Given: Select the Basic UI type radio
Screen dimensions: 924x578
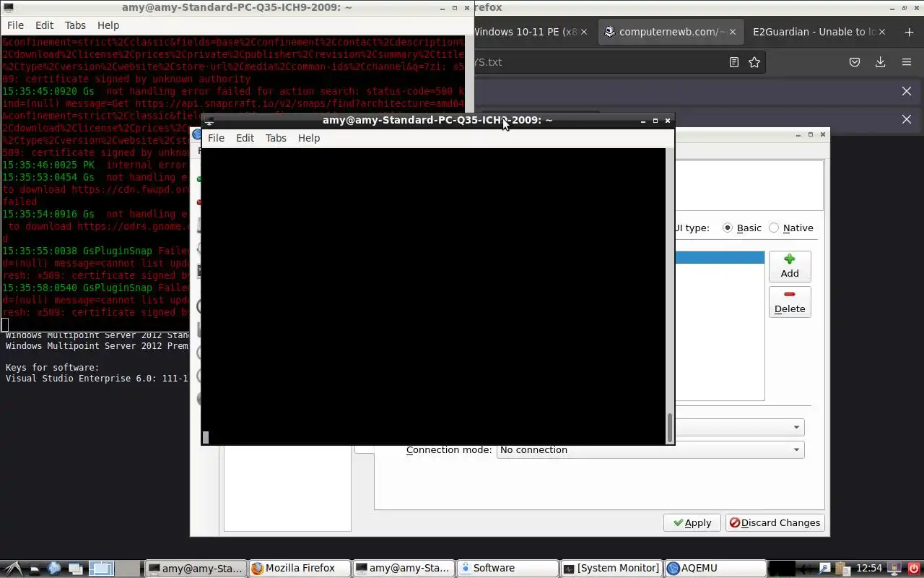Looking at the screenshot, I should point(728,228).
